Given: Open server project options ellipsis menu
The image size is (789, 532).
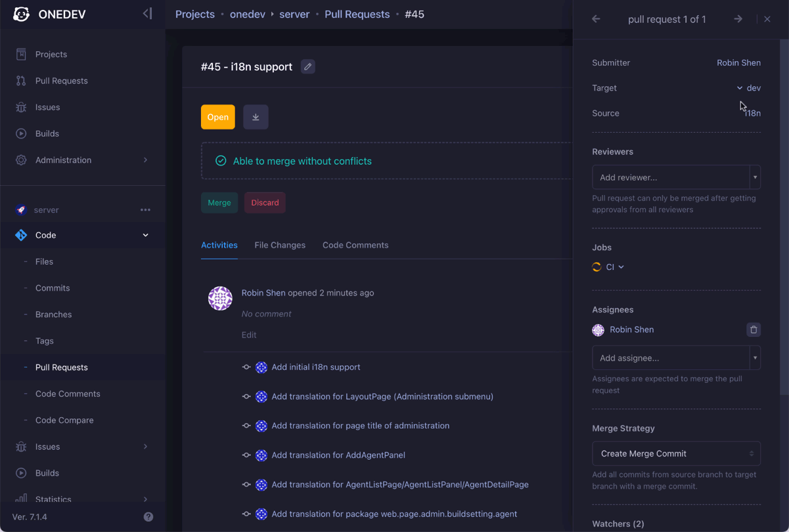Looking at the screenshot, I should coord(145,210).
